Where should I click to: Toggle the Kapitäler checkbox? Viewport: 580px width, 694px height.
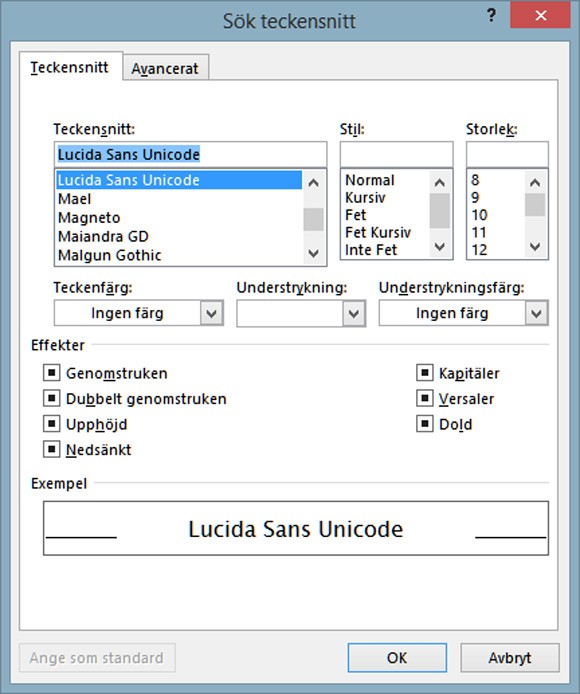(x=425, y=373)
